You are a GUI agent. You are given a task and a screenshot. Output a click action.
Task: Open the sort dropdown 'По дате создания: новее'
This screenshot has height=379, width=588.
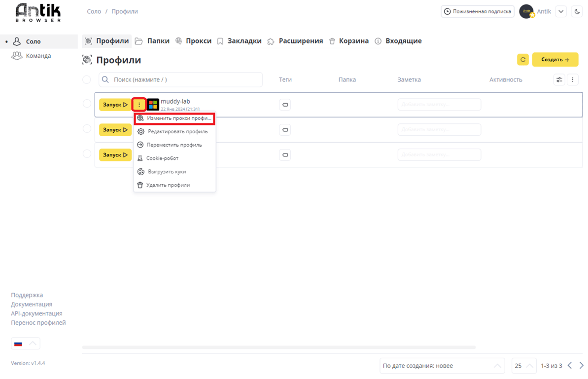tap(442, 366)
